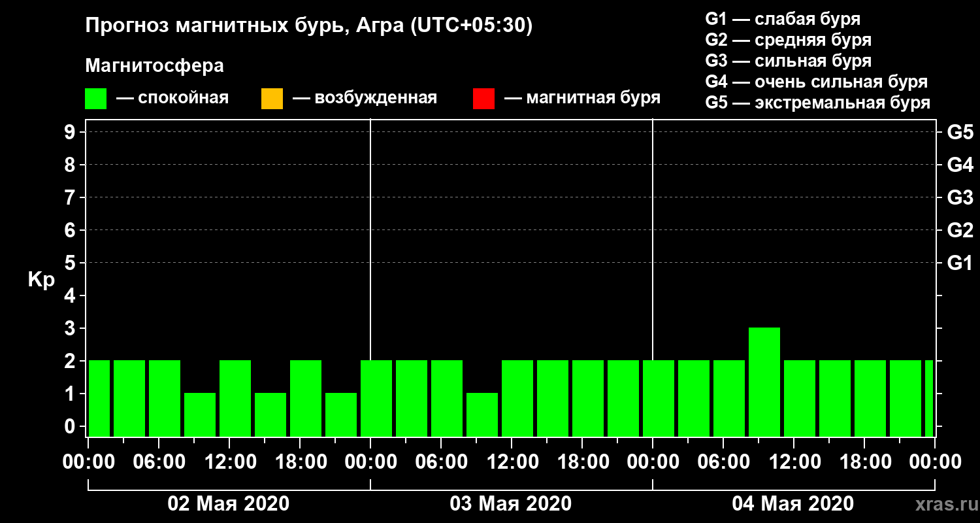The width and height of the screenshot is (980, 523).
Task: Click the red 'магнитная буря' legend swatch
Action: [x=483, y=99]
